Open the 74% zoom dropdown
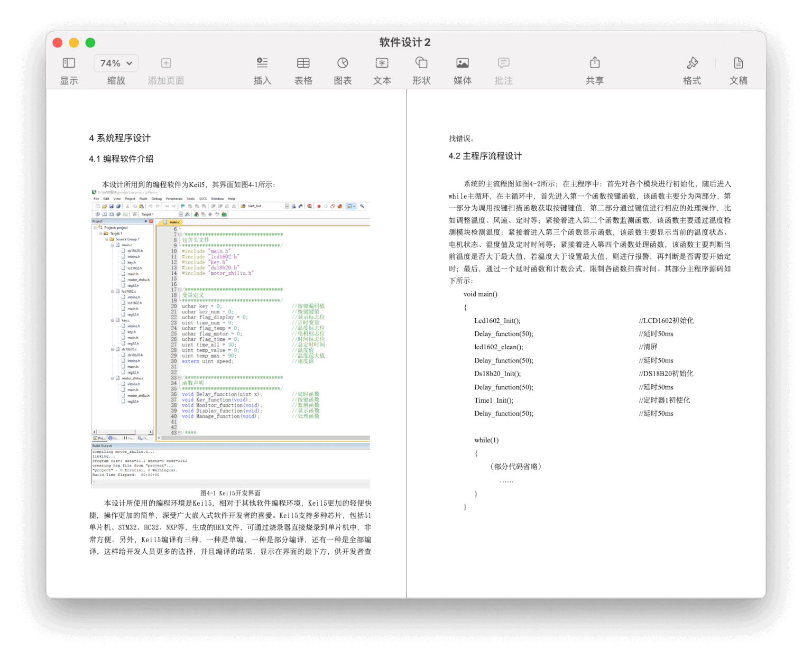Screen dimensions: 812x660 [x=116, y=63]
